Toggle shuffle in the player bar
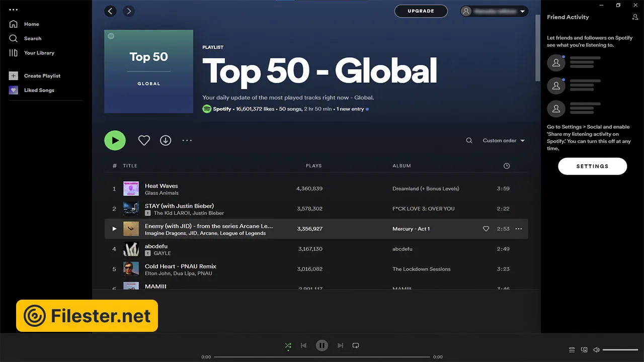This screenshot has width=644, height=362. 288,345
